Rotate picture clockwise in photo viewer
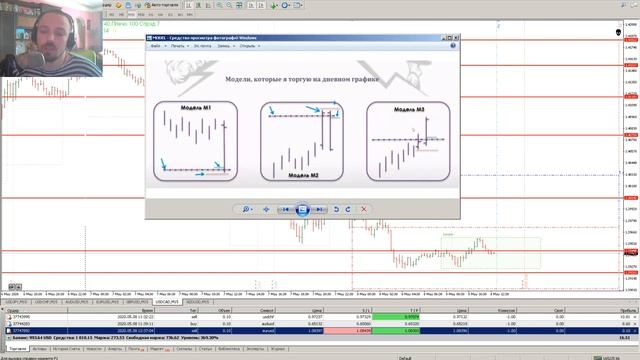 click(348, 209)
